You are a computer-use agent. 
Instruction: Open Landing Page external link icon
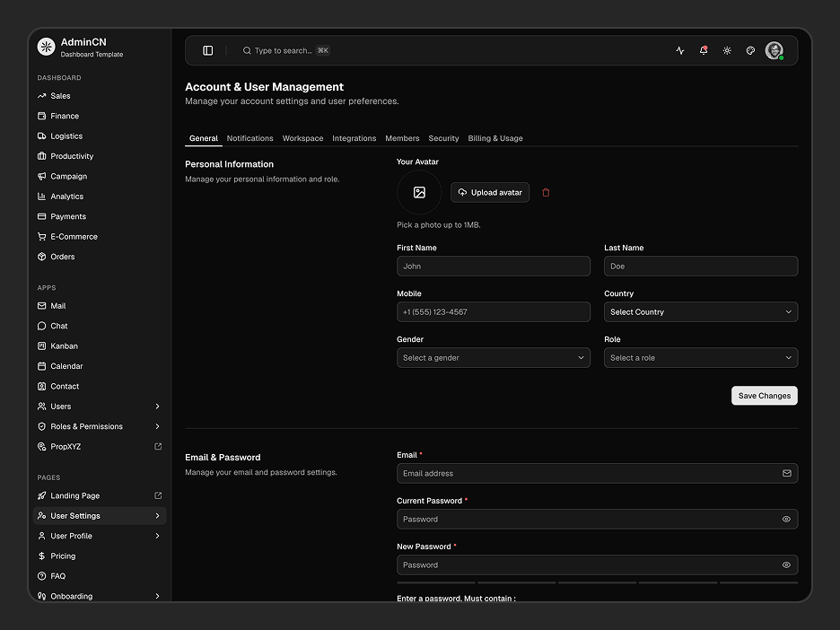pos(158,495)
